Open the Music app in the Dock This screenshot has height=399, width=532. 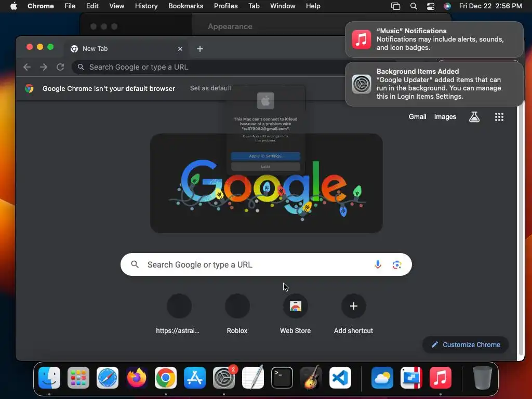[x=441, y=378]
